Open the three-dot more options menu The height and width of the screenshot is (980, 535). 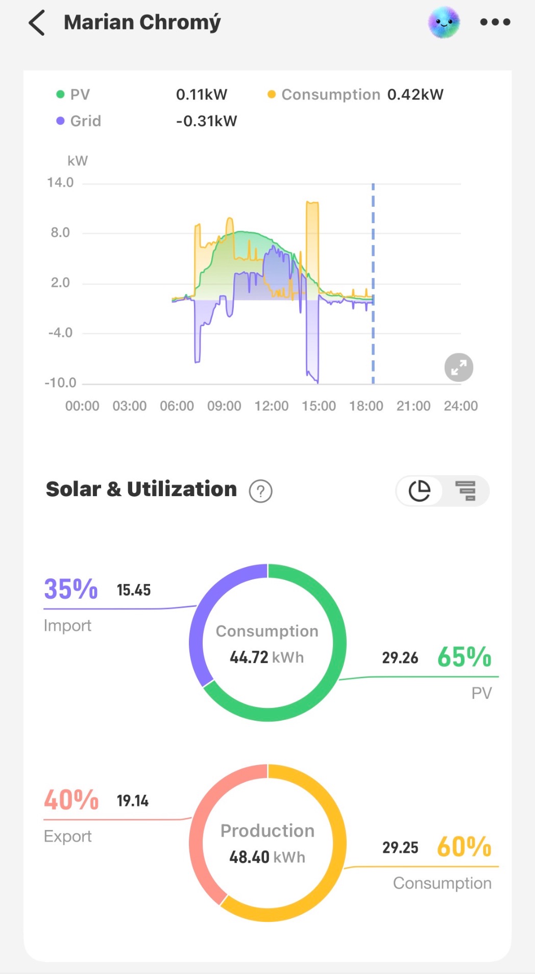tap(495, 22)
